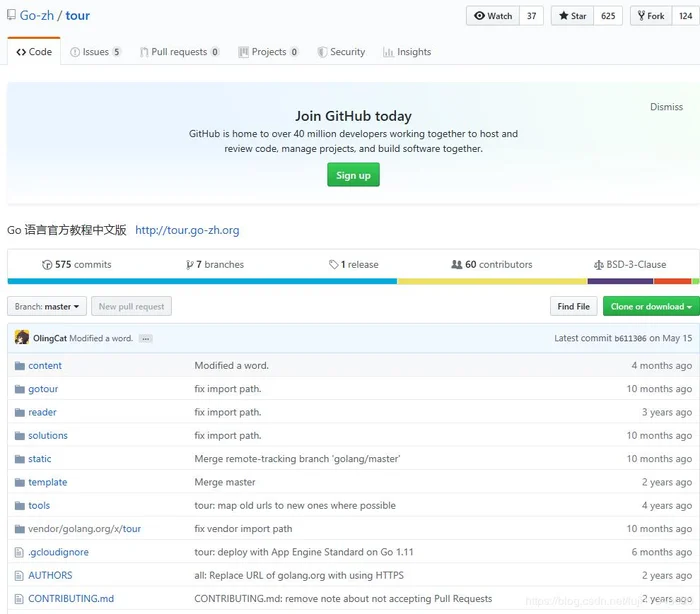This screenshot has width=700, height=614.
Task: Open the watchers count 37
Action: (531, 16)
